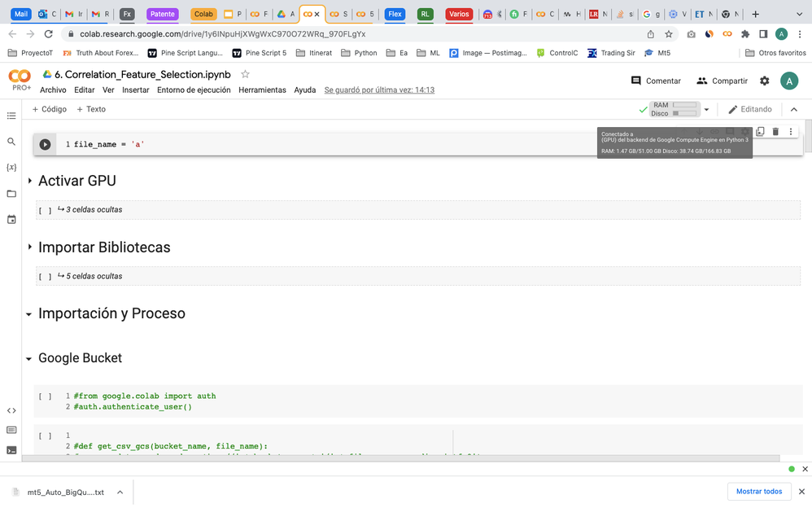Open the Pine Script 5 bookmark
The height and width of the screenshot is (508, 812).
pyautogui.click(x=259, y=53)
